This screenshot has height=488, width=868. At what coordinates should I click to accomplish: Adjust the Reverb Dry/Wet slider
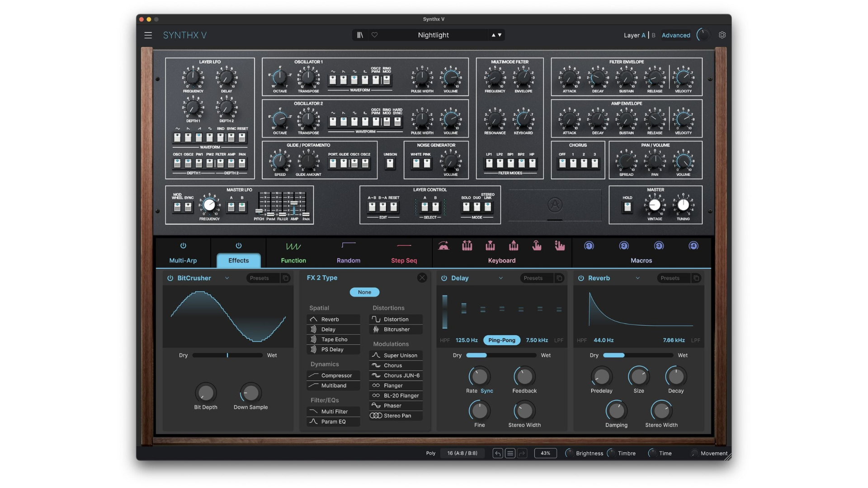pos(638,356)
